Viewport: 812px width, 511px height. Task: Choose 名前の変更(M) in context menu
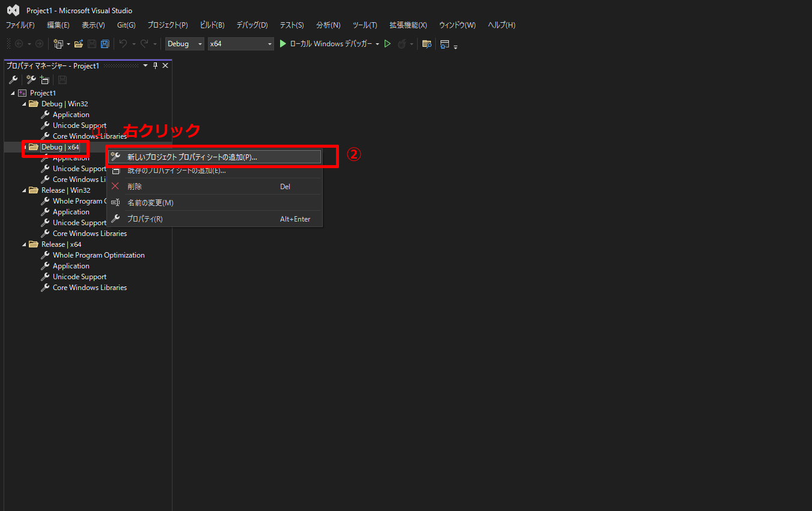coord(215,203)
